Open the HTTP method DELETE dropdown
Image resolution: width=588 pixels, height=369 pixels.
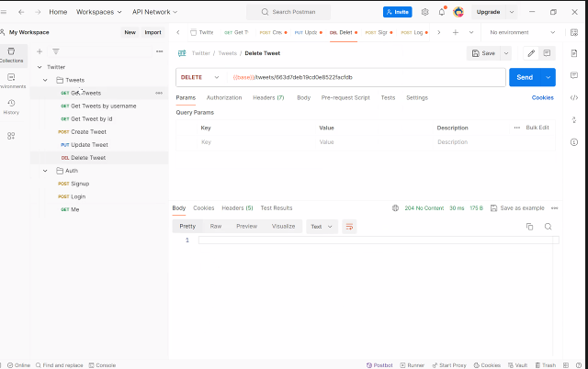pyautogui.click(x=200, y=77)
